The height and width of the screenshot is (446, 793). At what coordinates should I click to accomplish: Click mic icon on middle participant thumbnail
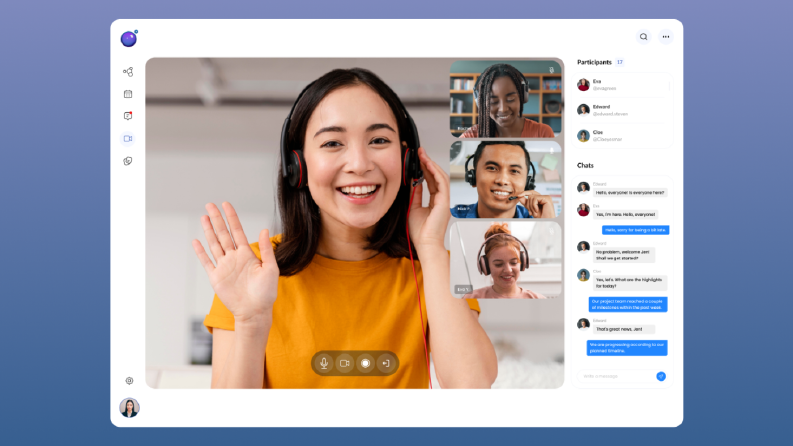coord(552,150)
